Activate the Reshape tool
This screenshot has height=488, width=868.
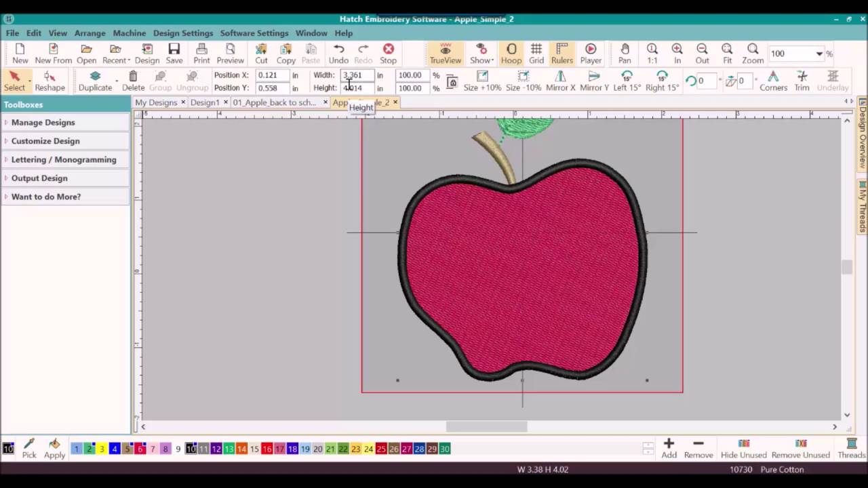point(50,81)
